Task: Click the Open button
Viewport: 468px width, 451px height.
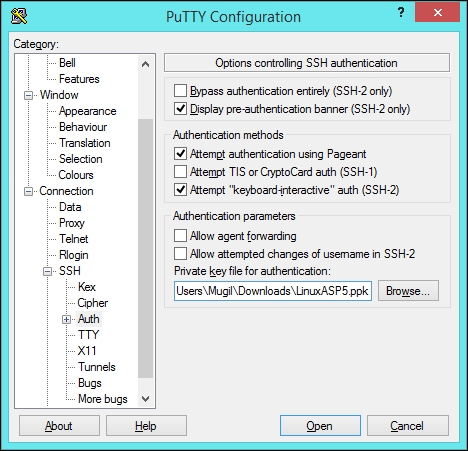Action: click(320, 425)
